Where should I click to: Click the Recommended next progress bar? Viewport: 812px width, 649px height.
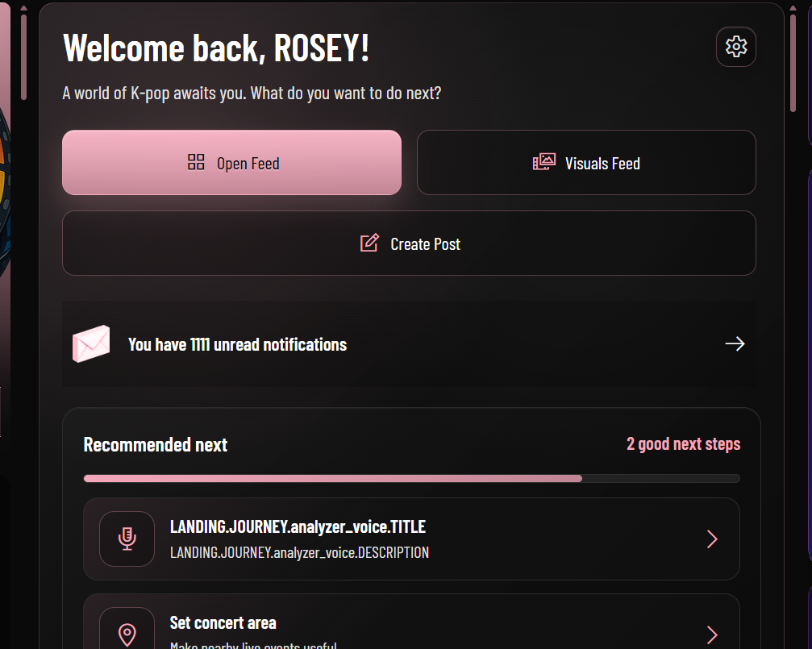point(412,479)
